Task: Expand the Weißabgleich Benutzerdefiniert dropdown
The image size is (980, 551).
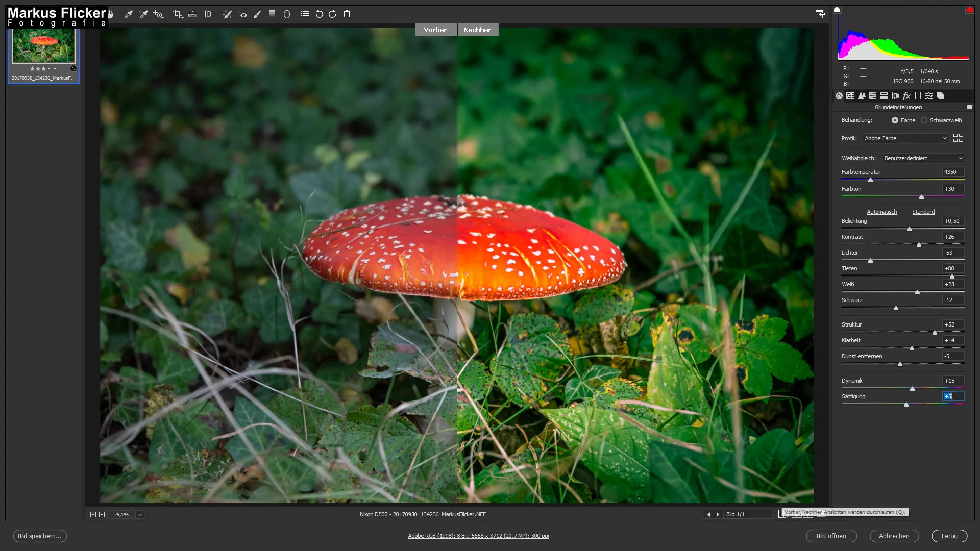Action: (923, 158)
